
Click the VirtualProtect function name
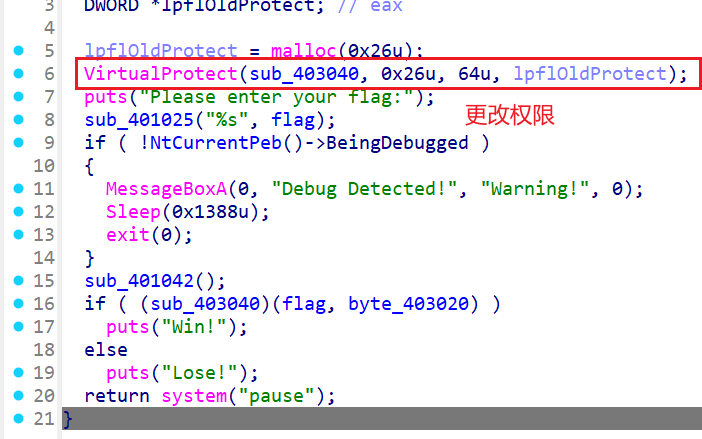(x=161, y=74)
